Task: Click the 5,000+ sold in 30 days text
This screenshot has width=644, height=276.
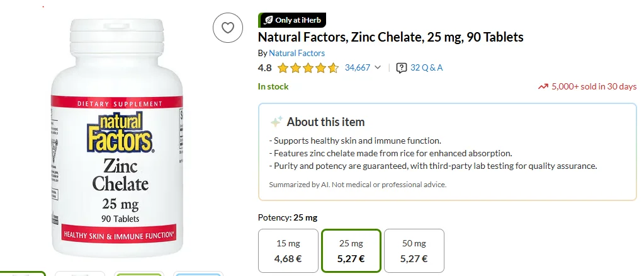Action: pyautogui.click(x=594, y=87)
